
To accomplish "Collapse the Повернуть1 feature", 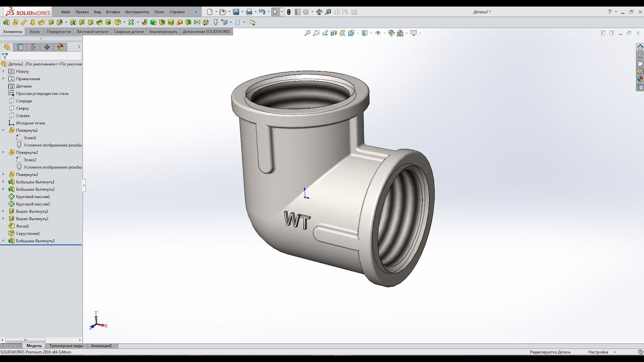I will [x=4, y=130].
